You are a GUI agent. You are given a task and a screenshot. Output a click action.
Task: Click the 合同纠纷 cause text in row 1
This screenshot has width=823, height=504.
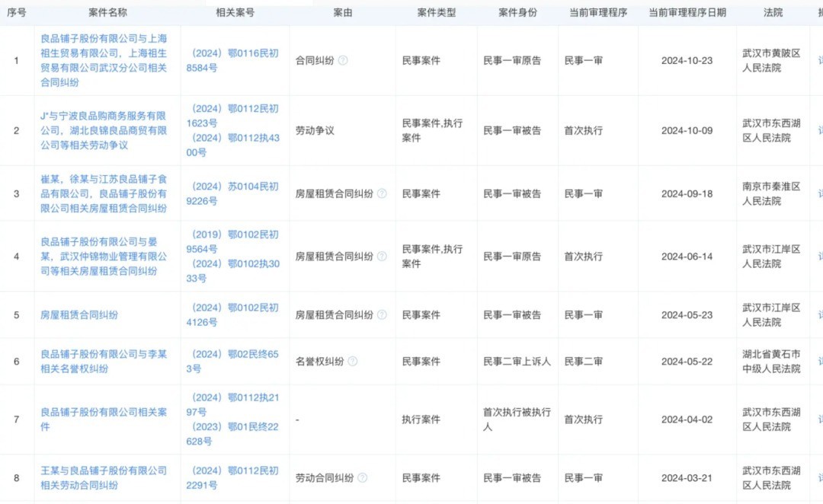click(x=315, y=60)
